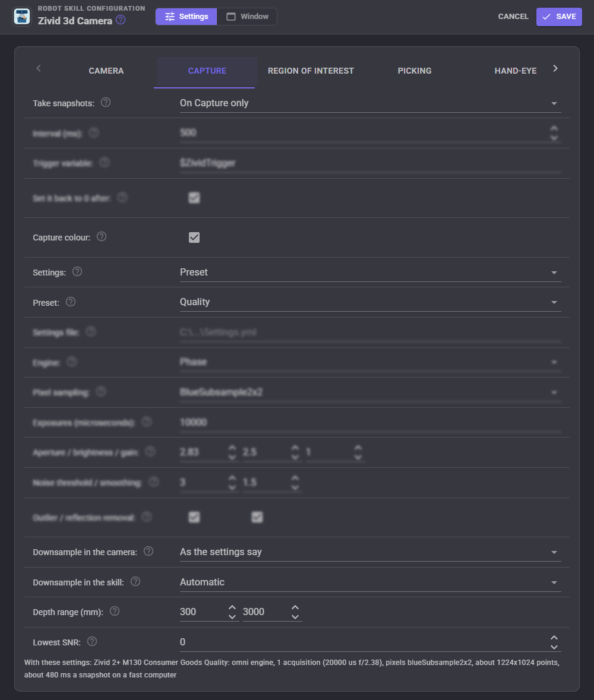594x700 pixels.
Task: Open help icon for Downsample in the skill
Action: (x=135, y=581)
